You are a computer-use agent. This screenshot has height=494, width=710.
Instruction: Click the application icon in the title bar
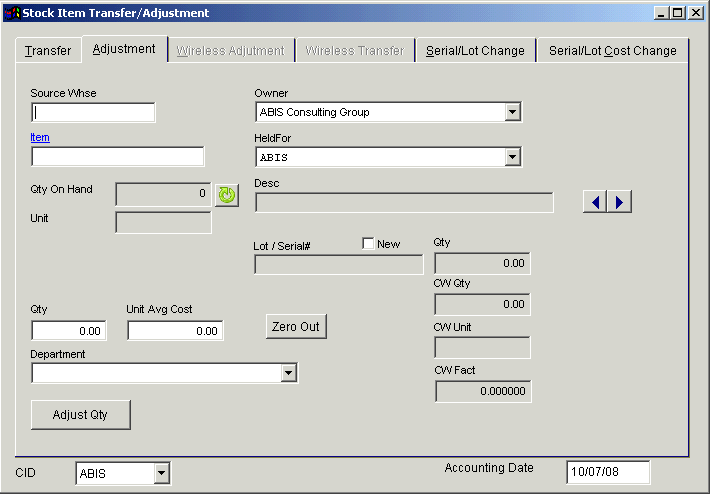(x=11, y=13)
